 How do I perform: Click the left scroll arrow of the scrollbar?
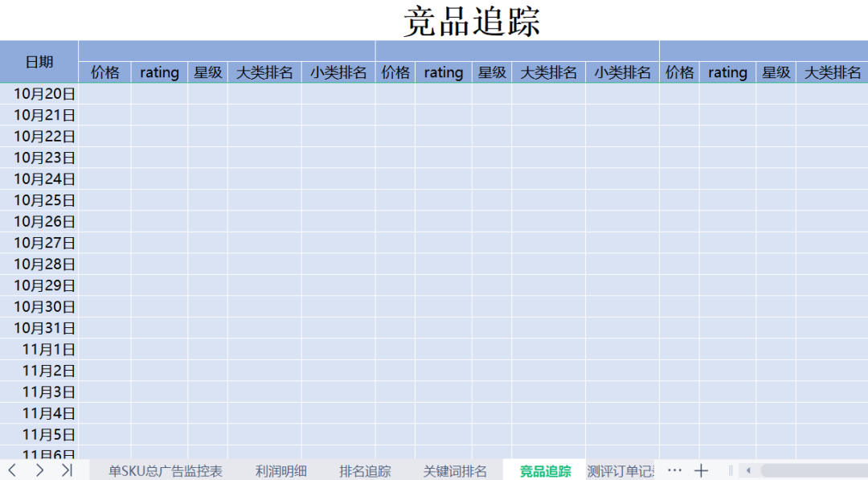[x=748, y=470]
